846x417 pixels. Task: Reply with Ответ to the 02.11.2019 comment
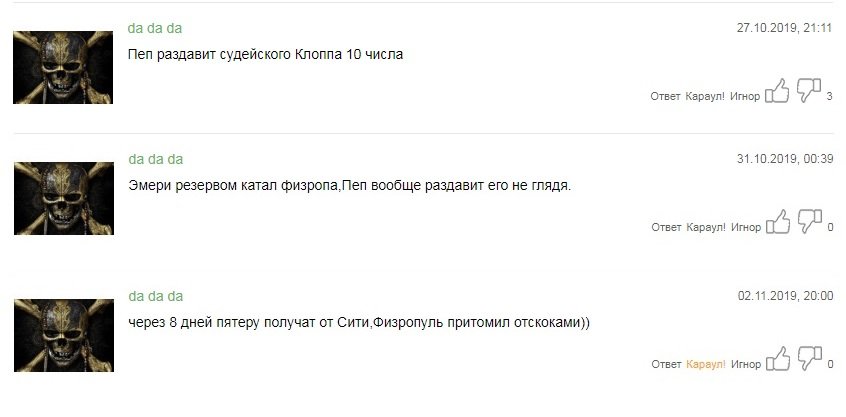click(x=666, y=365)
